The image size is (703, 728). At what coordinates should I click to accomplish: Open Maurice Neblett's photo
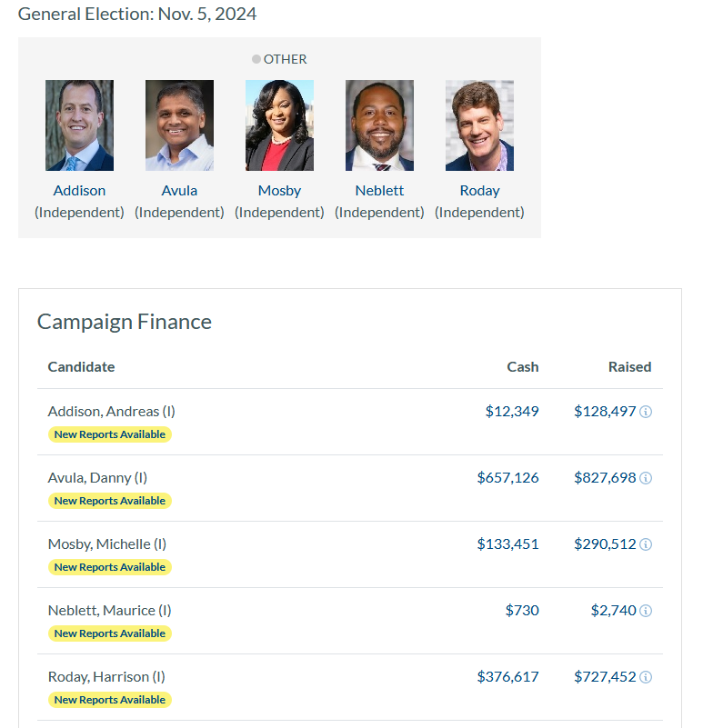379,125
